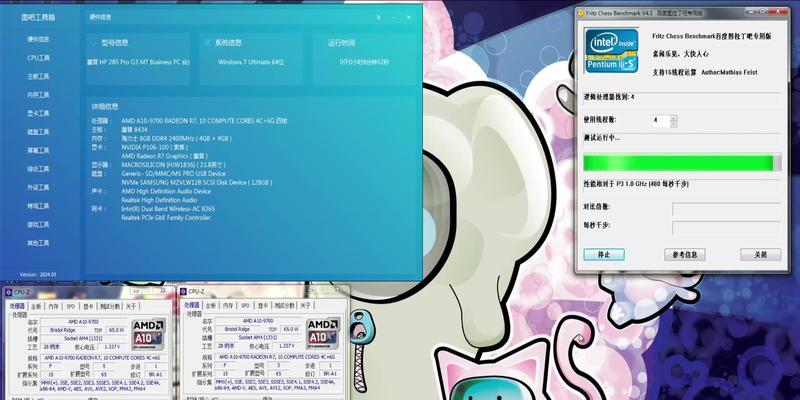Open CPU工具 in the sidebar
Screen dimensions: 800x400
[x=38, y=58]
